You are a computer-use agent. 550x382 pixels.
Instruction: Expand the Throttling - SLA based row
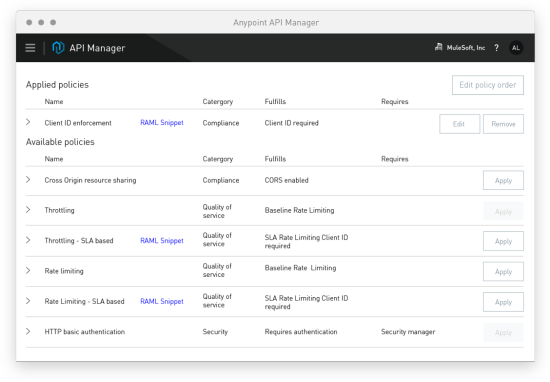pos(28,240)
